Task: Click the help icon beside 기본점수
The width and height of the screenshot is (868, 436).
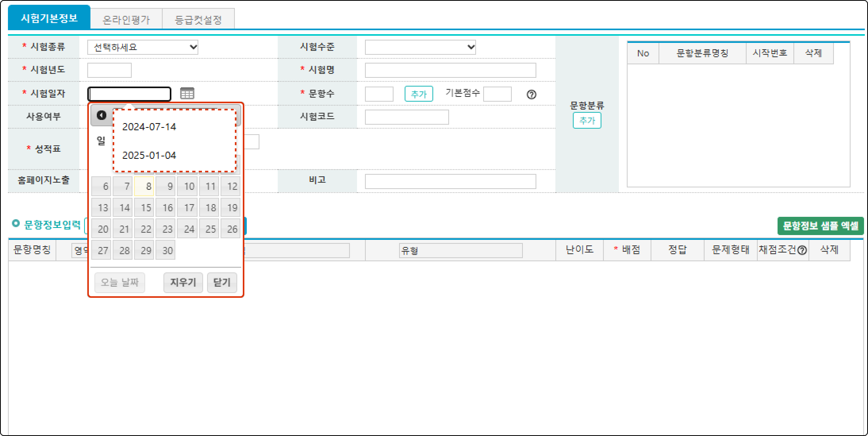Action: point(531,95)
